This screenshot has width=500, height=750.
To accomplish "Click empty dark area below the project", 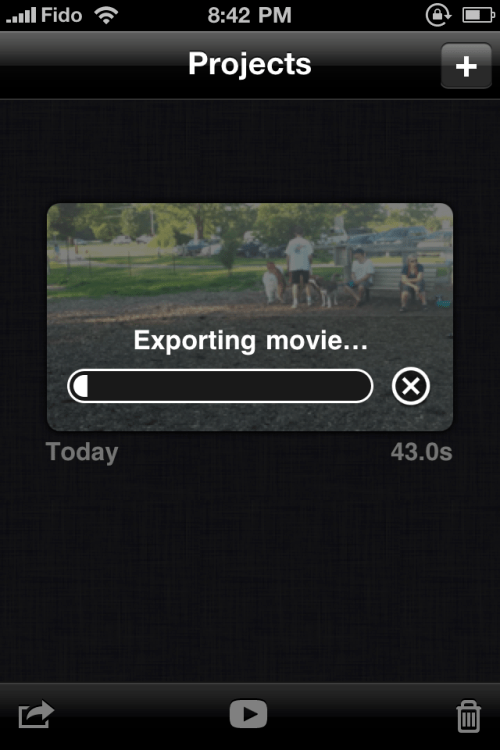I will [250, 574].
